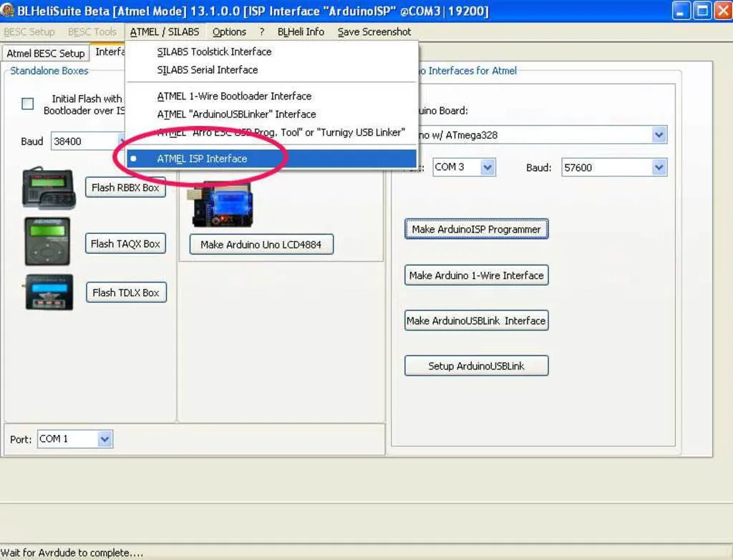Click the RBBX programming box image
Screen dimensions: 733x560
pyautogui.click(x=49, y=187)
